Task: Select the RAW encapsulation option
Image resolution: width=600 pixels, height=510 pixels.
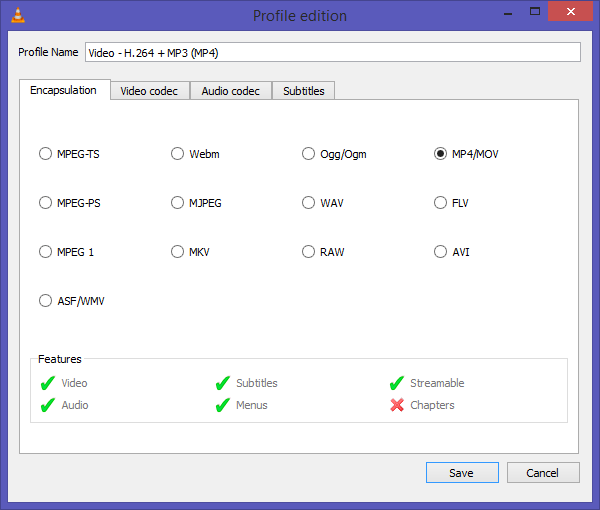Action: (x=323, y=252)
